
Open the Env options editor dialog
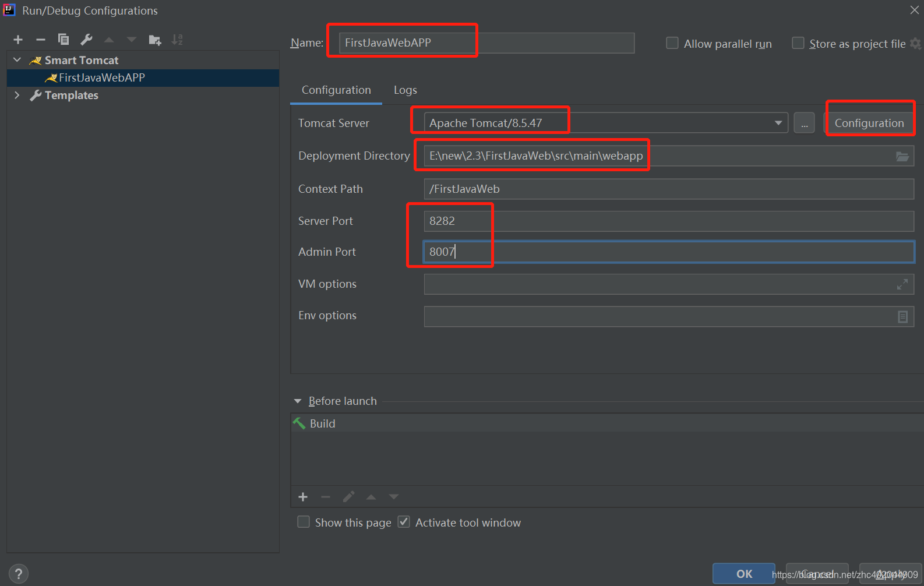902,316
